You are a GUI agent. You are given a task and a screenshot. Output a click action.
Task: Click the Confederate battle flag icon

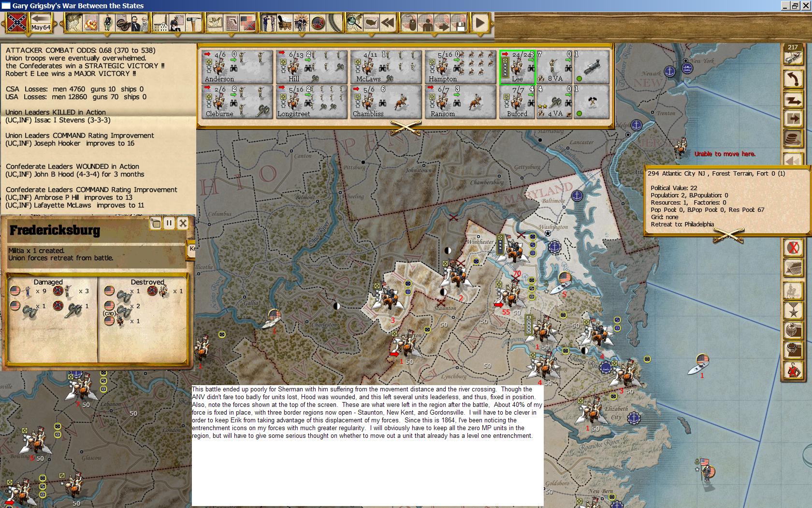click(x=16, y=22)
